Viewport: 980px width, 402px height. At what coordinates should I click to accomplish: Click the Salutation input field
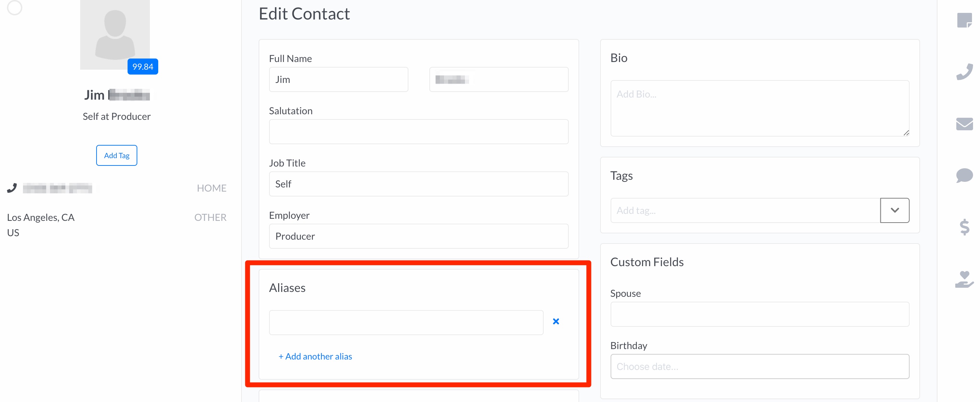[x=419, y=132]
